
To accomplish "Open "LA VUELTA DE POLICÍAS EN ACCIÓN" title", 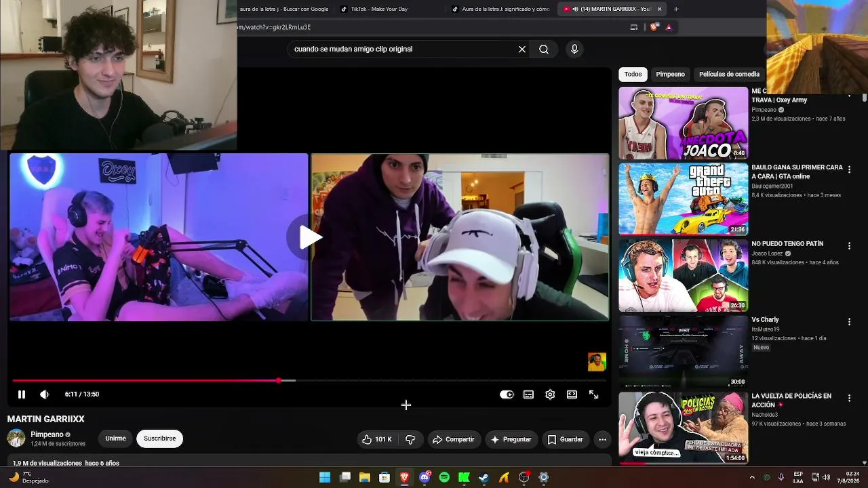I will point(791,401).
